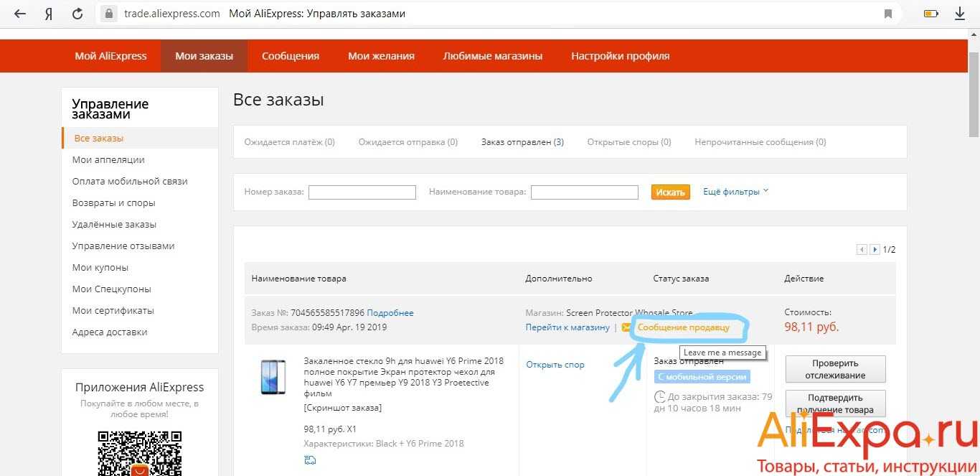
Task: Filter by 'Заказ отправлен (3)' tab
Action: click(522, 142)
